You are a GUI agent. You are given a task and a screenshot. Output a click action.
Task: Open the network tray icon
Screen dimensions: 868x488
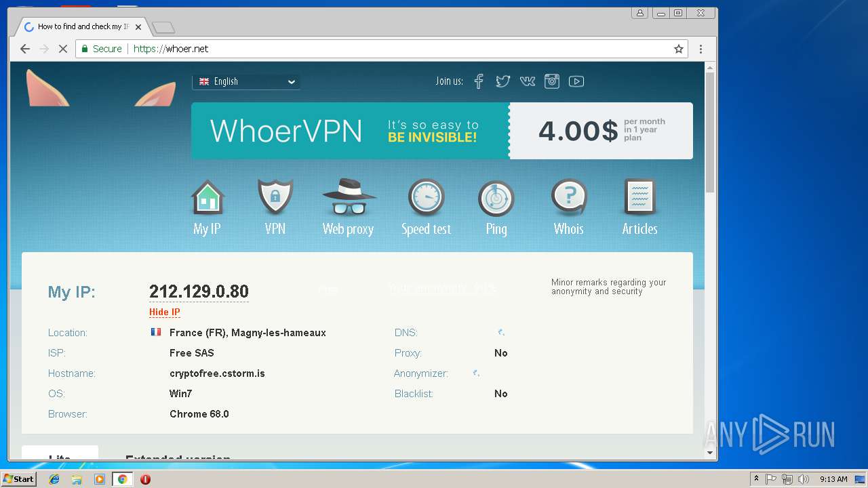point(787,479)
